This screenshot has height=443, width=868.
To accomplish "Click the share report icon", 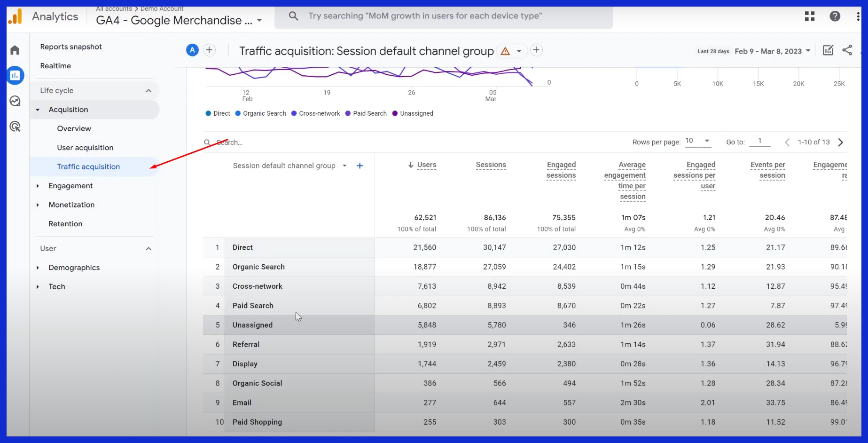I will (847, 50).
